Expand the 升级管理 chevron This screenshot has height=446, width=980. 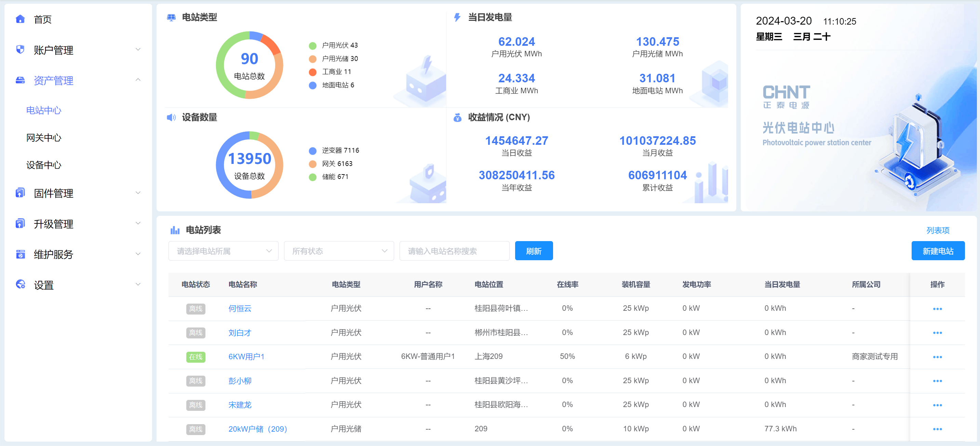138,223
